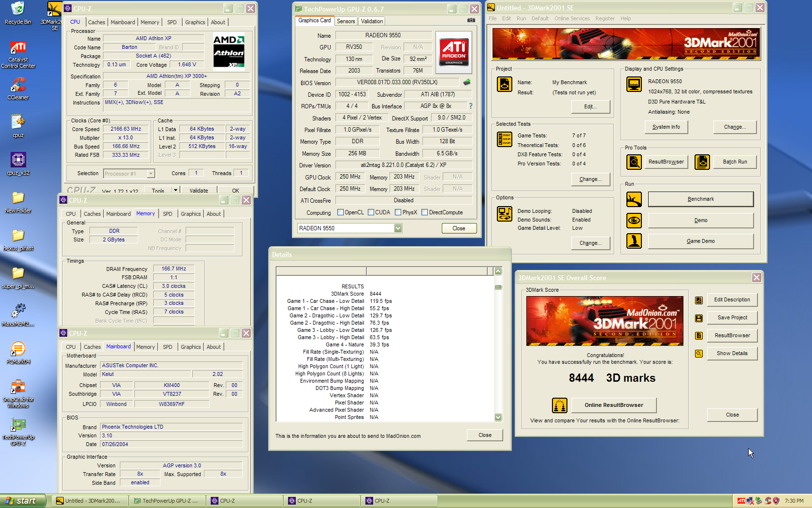
Task: Click the Online ResultBrowser button
Action: 614,405
